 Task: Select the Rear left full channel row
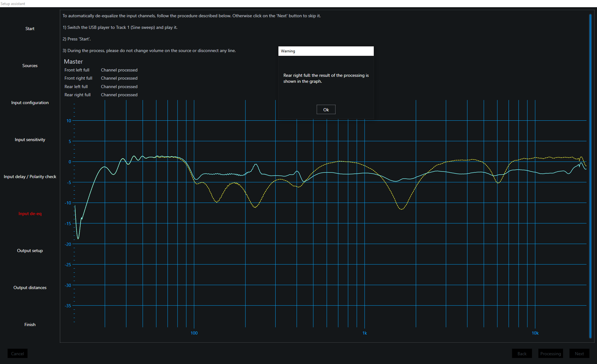[x=76, y=87]
